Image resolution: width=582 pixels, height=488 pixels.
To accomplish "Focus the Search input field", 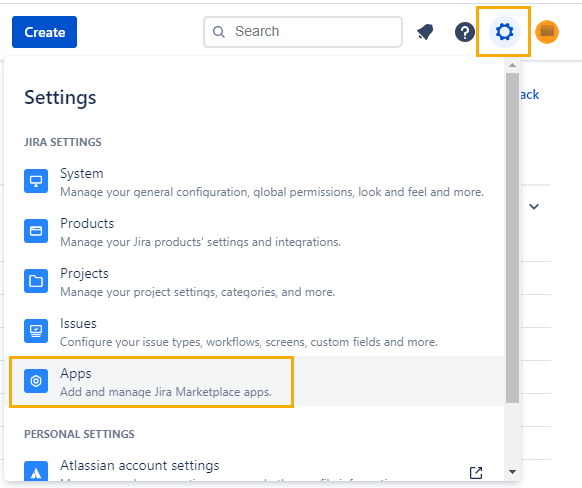I will click(x=303, y=32).
